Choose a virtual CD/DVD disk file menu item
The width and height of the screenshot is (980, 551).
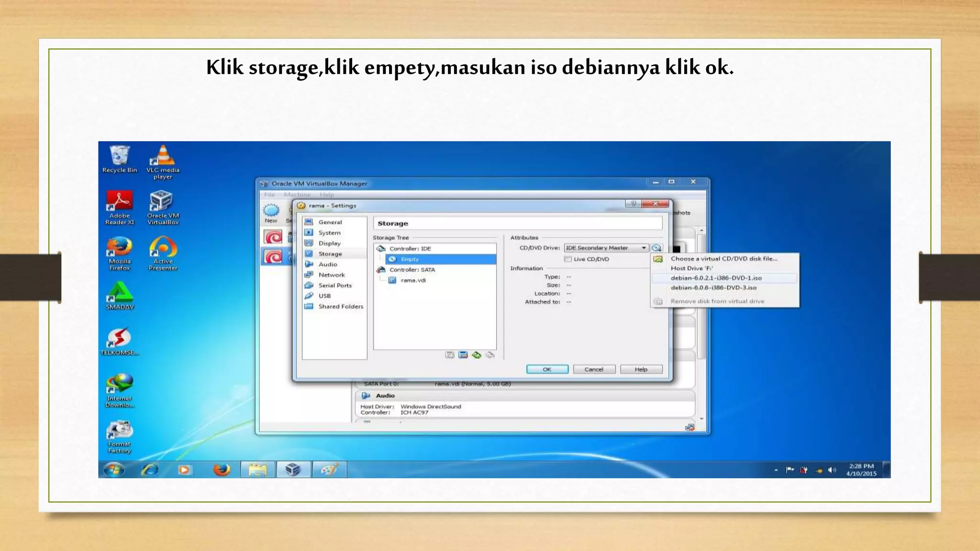click(724, 258)
